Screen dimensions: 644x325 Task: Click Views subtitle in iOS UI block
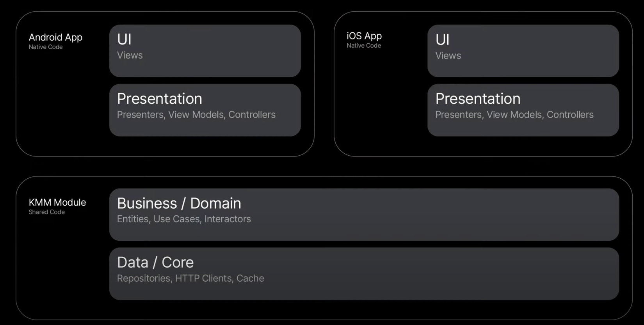click(x=448, y=56)
